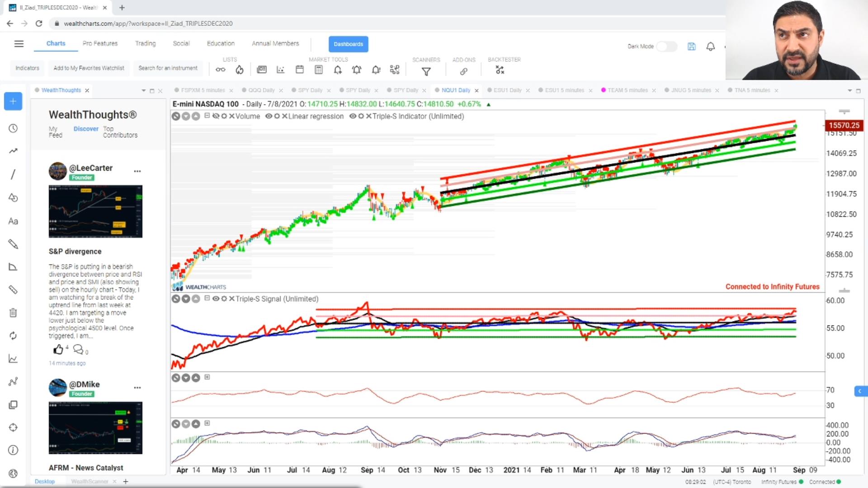Open the watchlist glasses icon under Lists

tap(220, 70)
